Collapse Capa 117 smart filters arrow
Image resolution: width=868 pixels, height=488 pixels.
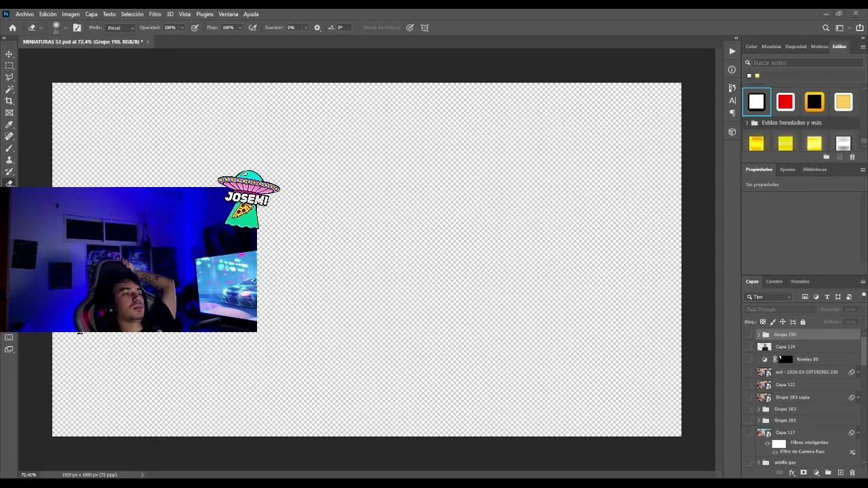(x=858, y=432)
